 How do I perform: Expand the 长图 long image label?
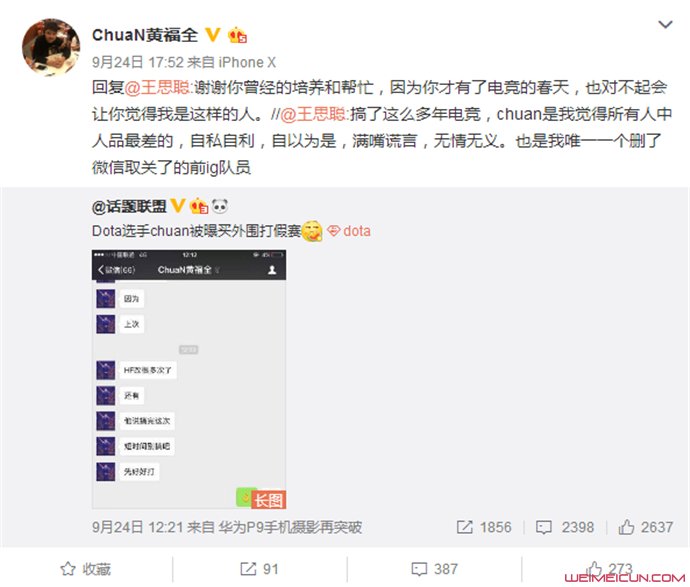(x=268, y=500)
